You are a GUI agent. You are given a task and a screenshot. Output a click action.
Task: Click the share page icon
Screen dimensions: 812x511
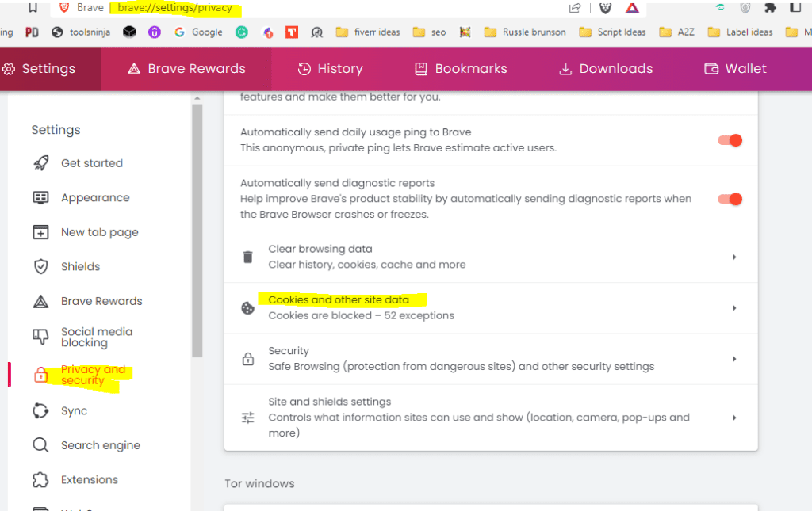(x=575, y=8)
